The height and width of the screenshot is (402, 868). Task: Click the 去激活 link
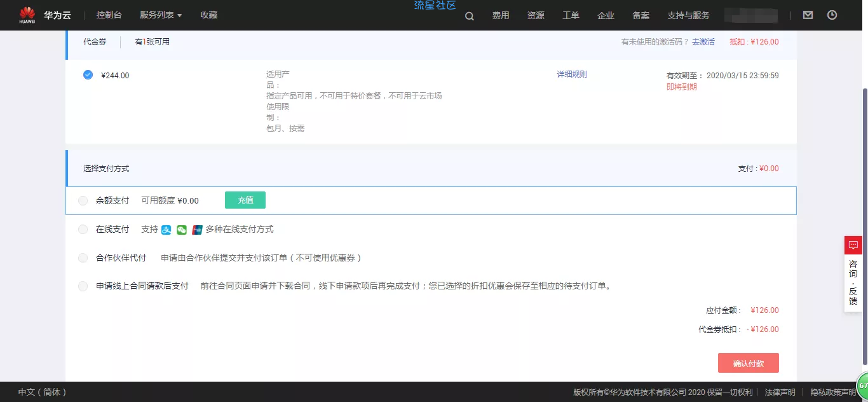(x=703, y=42)
